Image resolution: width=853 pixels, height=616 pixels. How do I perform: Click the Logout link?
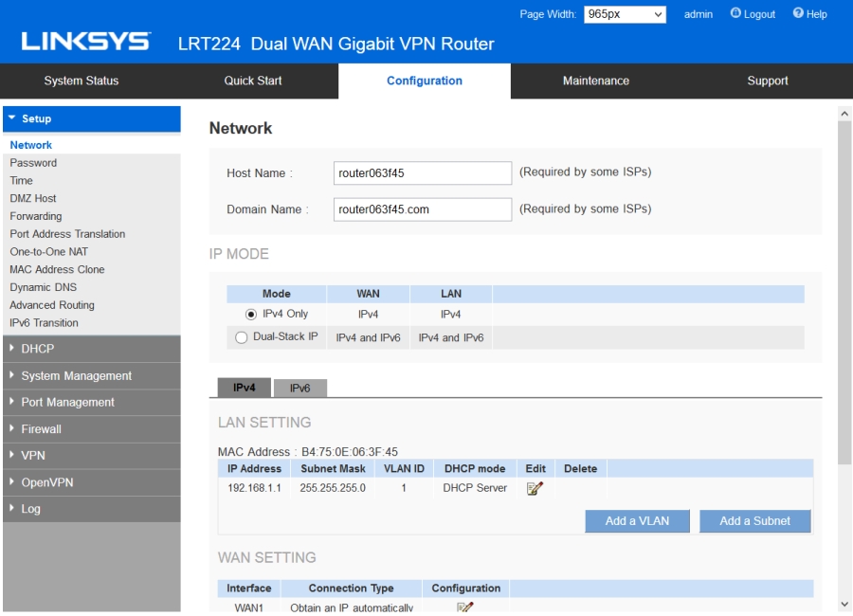point(759,14)
